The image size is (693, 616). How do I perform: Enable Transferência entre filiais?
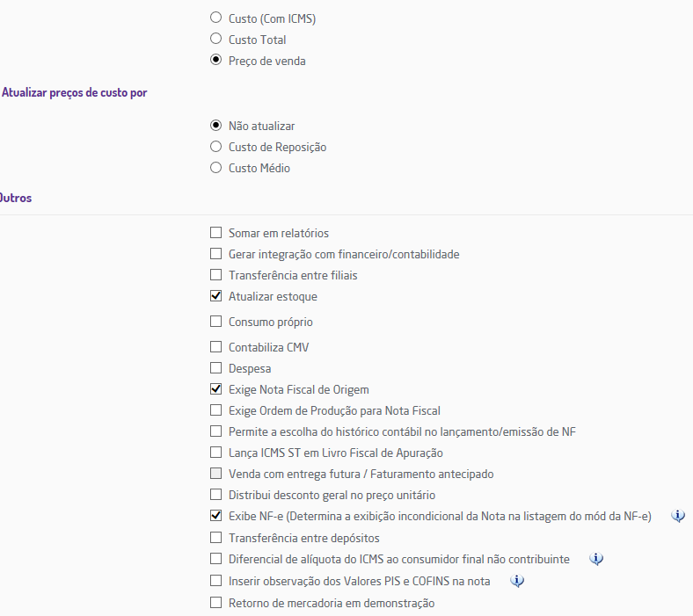pos(216,275)
